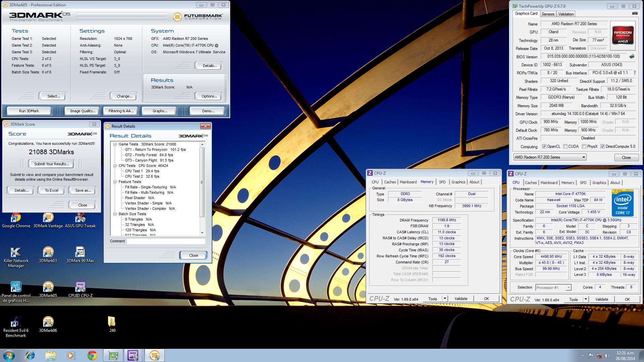Screen dimensions: 644x362
Task: Collapse the Batch Size Tests tree node
Action: (115, 214)
